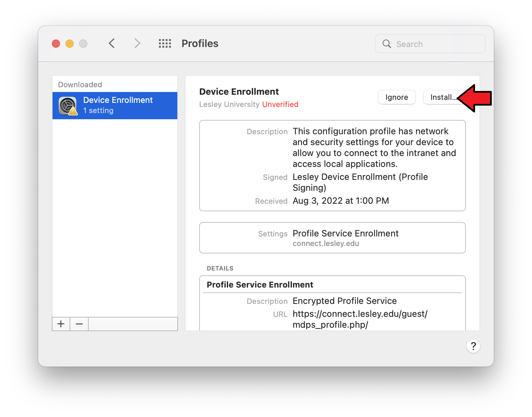Click the Profiles window title
The width and height of the screenshot is (532, 417).
200,43
